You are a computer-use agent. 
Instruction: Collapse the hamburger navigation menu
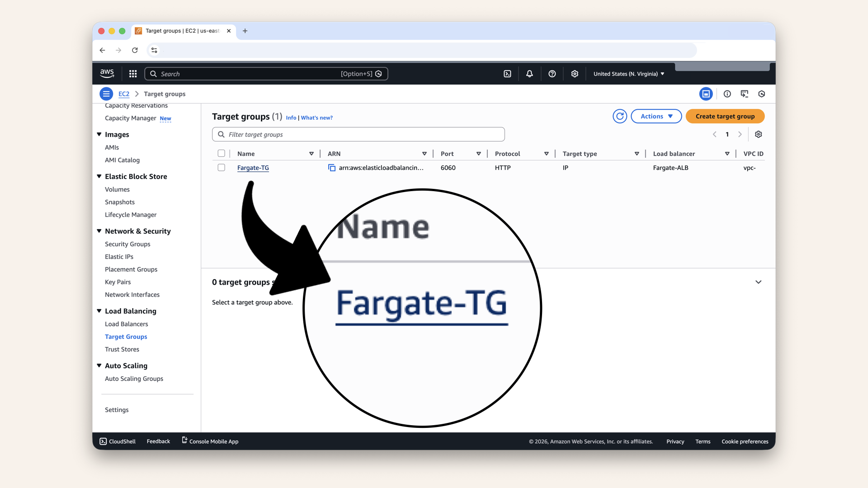106,94
